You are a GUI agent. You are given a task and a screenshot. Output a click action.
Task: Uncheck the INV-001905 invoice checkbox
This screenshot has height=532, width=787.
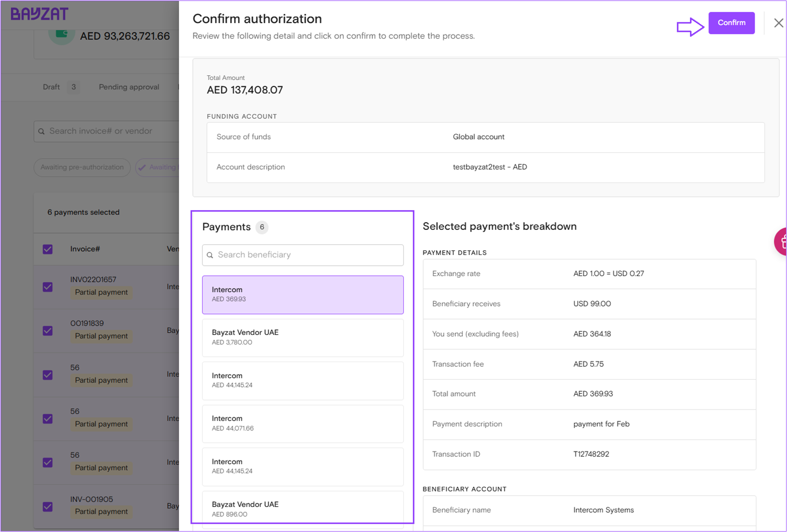tap(48, 507)
